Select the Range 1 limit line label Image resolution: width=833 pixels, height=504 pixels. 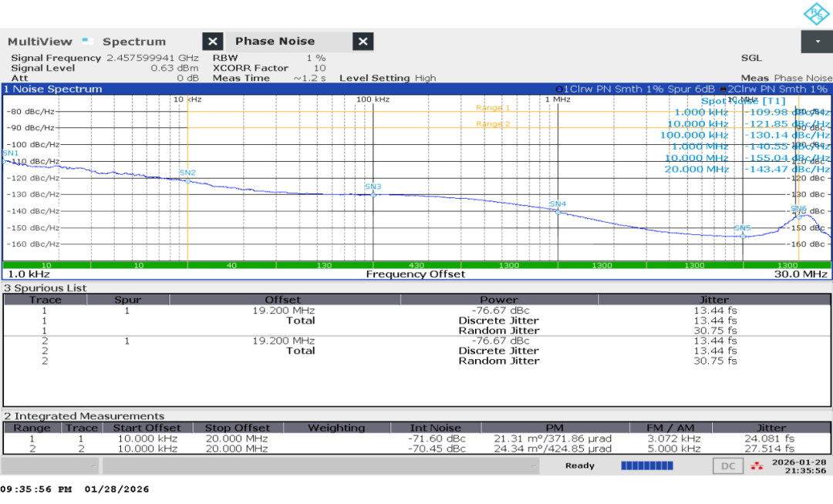pyautogui.click(x=492, y=108)
